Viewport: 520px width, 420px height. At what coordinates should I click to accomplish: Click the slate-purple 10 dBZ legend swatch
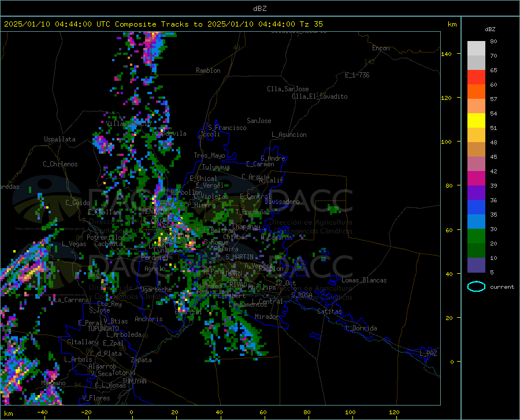[476, 265]
